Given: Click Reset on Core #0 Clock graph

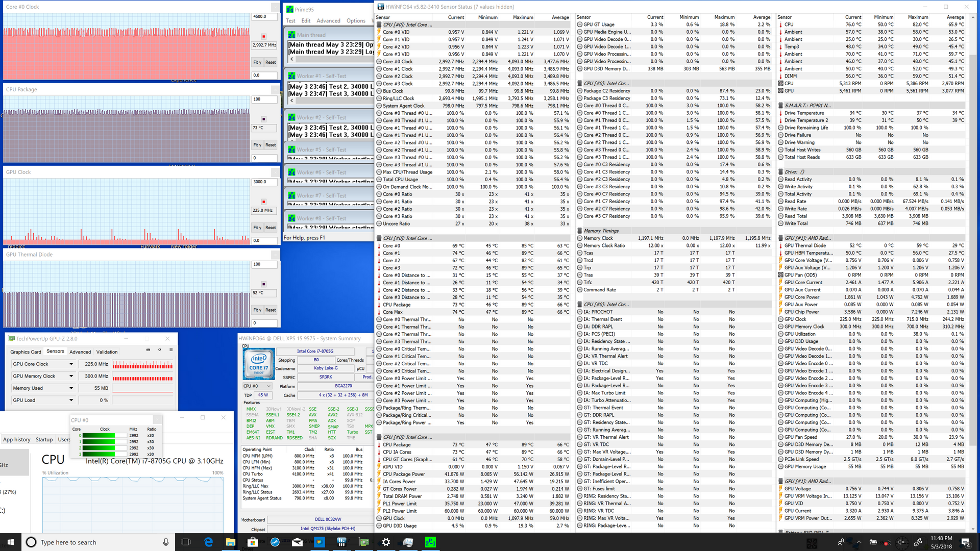Looking at the screenshot, I should 271,62.
